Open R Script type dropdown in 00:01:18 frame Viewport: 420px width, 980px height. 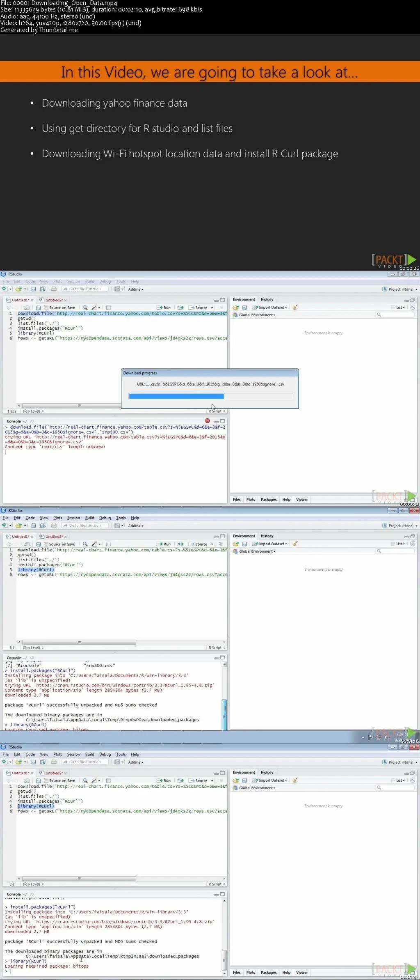click(217, 647)
